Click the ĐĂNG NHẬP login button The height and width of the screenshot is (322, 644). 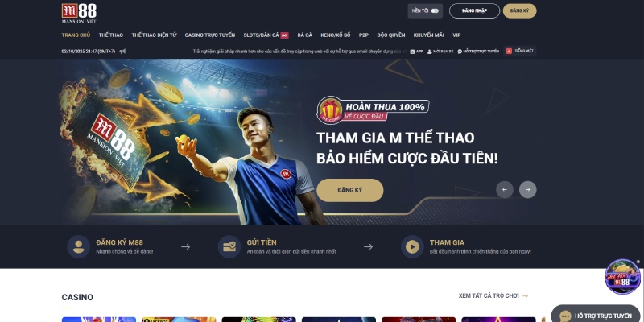(x=474, y=11)
